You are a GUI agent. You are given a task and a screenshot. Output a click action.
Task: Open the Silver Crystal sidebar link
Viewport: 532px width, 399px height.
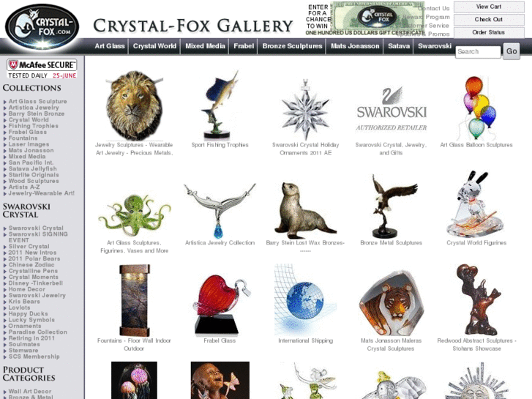29,247
